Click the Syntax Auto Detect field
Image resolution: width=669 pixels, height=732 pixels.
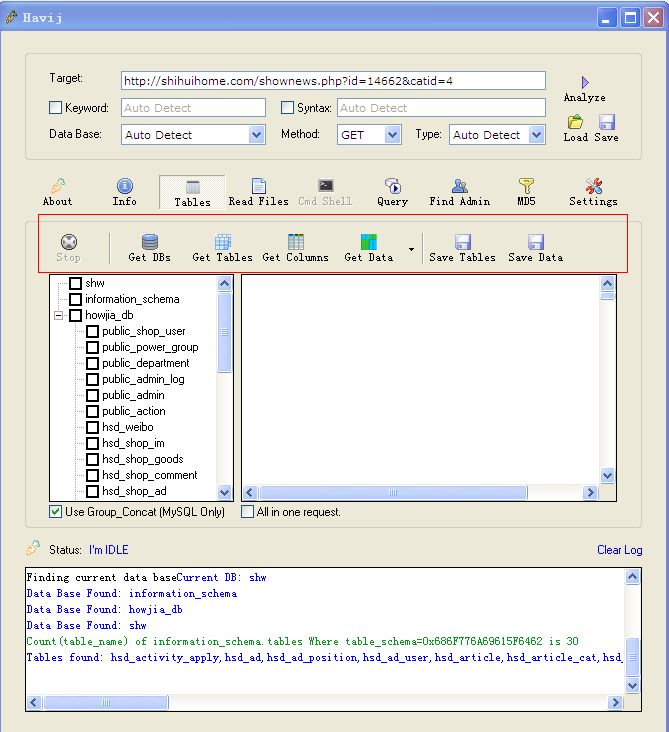(441, 108)
